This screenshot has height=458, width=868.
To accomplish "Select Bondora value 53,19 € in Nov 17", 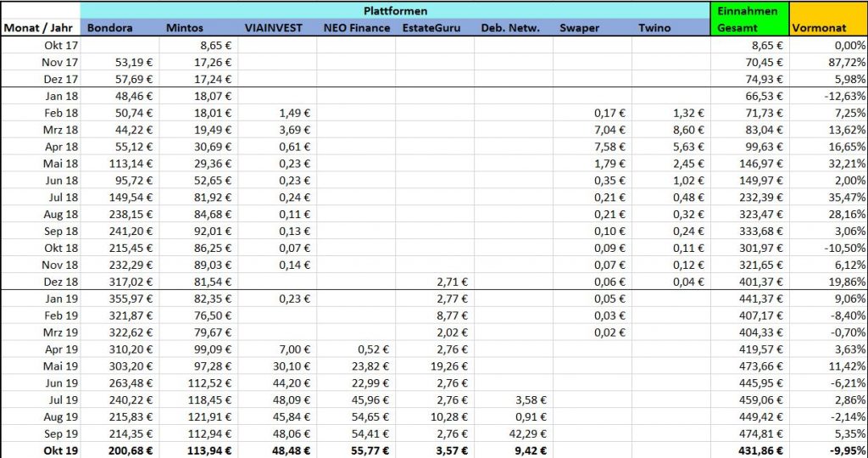I will (120, 62).
